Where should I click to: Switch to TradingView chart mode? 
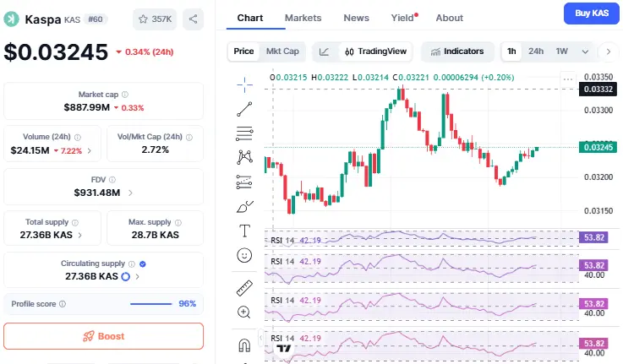tap(376, 52)
